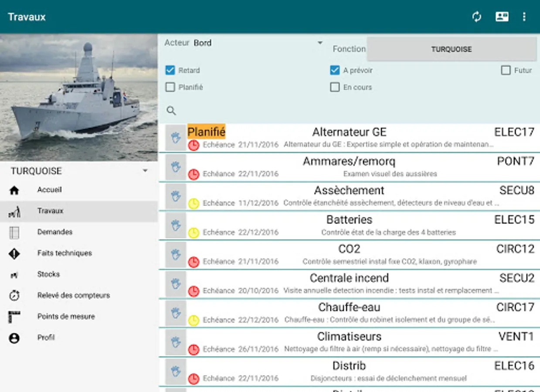This screenshot has height=392, width=540.
Task: Click hand icon on Ammares/remorq row
Action: click(176, 167)
